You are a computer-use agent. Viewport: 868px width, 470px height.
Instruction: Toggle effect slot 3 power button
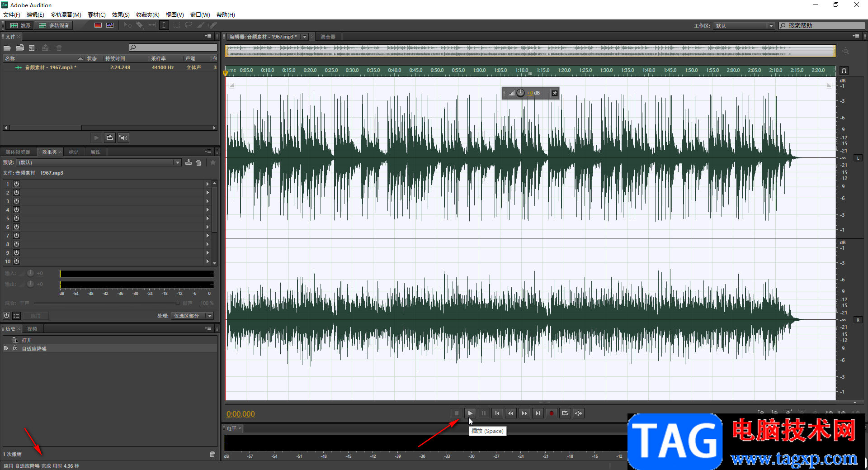[16, 201]
